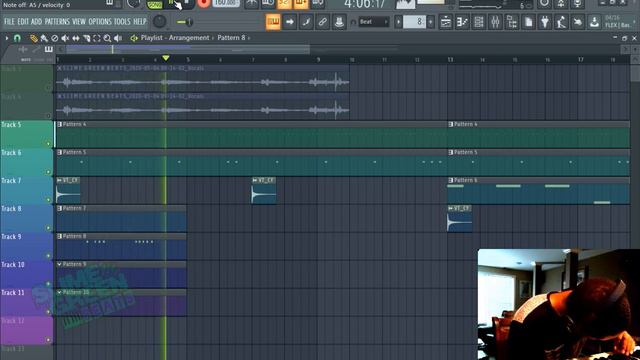Viewport: 640px width, 360px height.
Task: Mute Track 5 using its green dot
Action: coord(48,144)
